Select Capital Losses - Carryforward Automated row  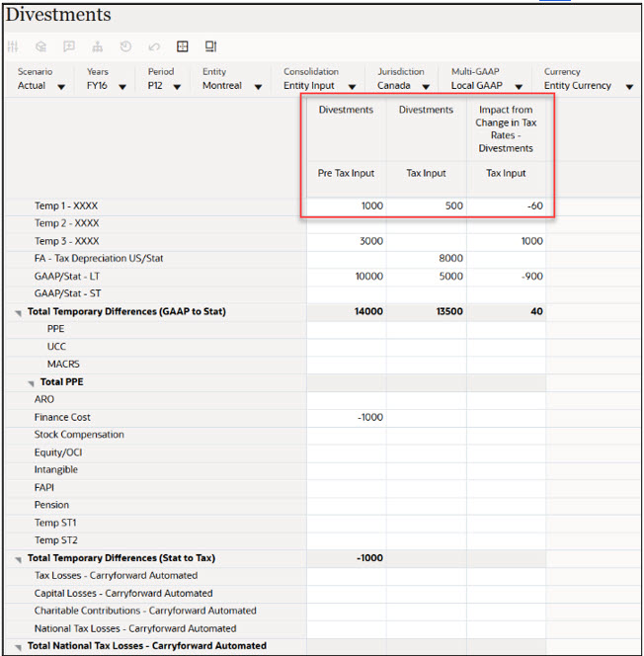point(123,593)
